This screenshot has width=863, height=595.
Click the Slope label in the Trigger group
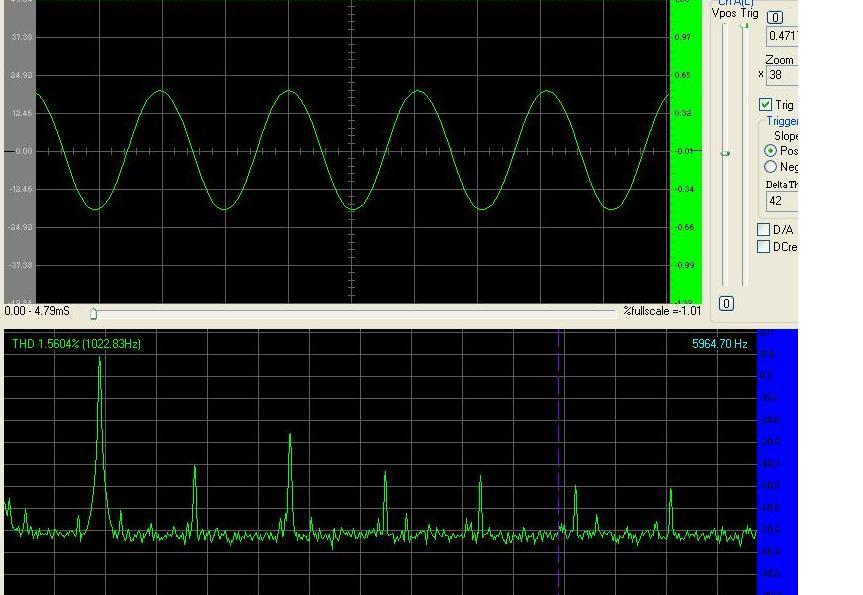pyautogui.click(x=786, y=135)
